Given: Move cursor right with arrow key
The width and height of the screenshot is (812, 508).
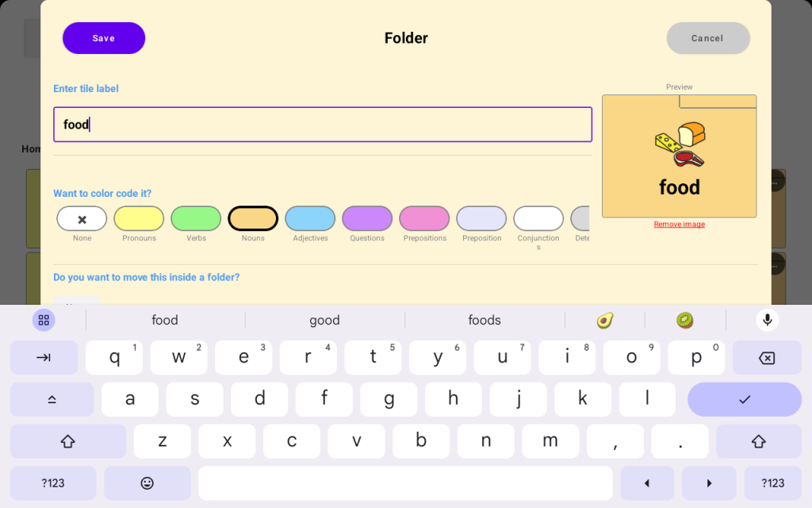Looking at the screenshot, I should [709, 483].
